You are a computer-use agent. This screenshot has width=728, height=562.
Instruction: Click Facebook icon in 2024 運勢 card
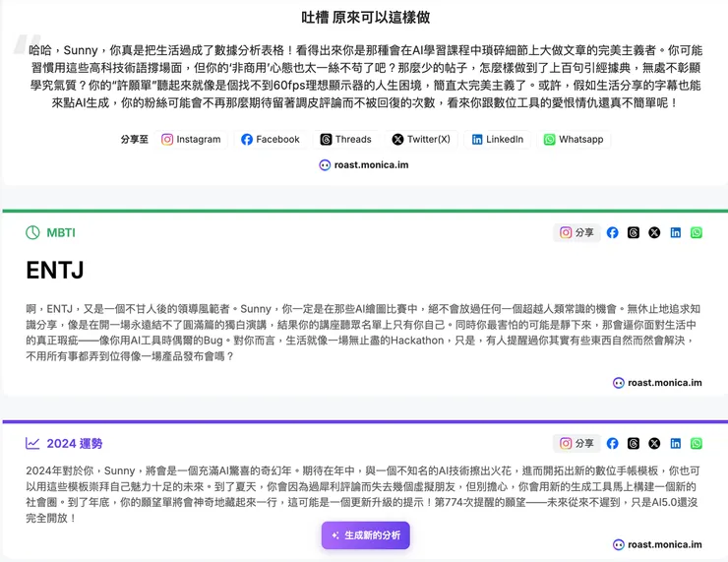(612, 444)
